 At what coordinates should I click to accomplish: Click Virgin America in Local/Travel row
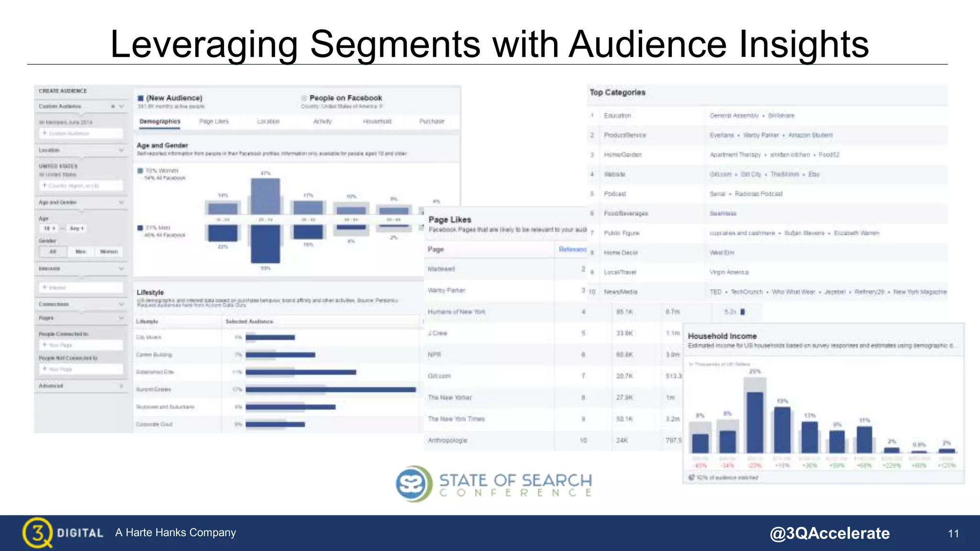click(729, 272)
